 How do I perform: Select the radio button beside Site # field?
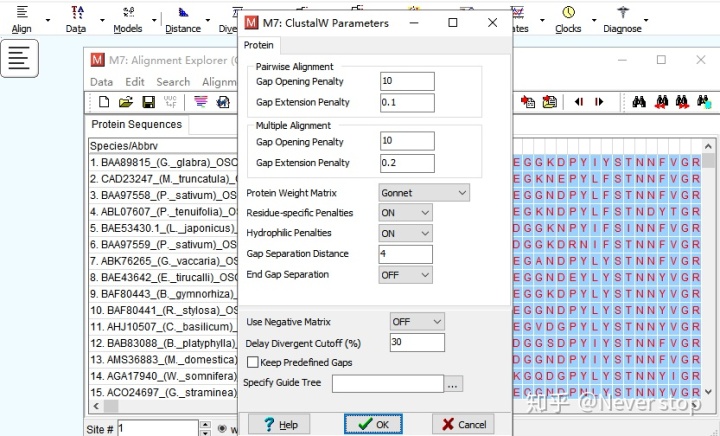(222, 428)
